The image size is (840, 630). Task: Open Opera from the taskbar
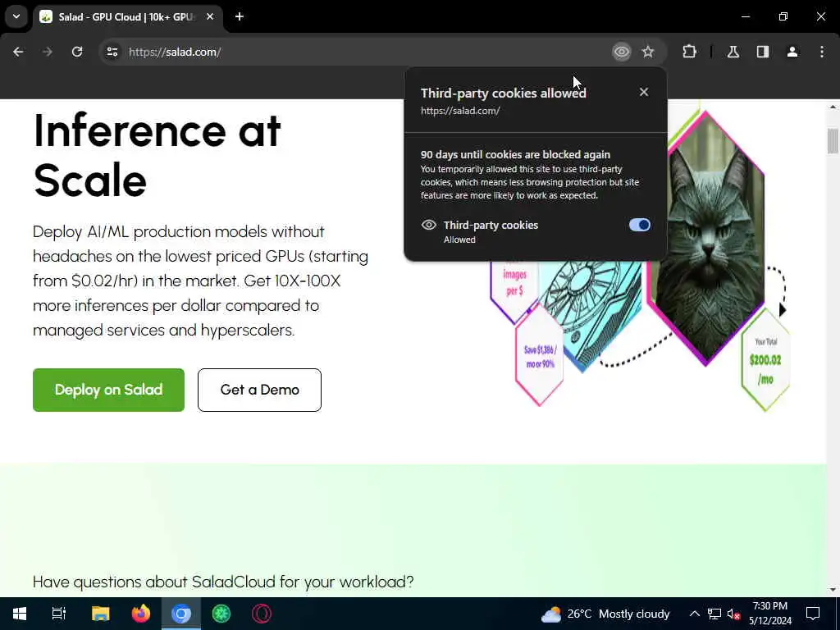click(262, 614)
